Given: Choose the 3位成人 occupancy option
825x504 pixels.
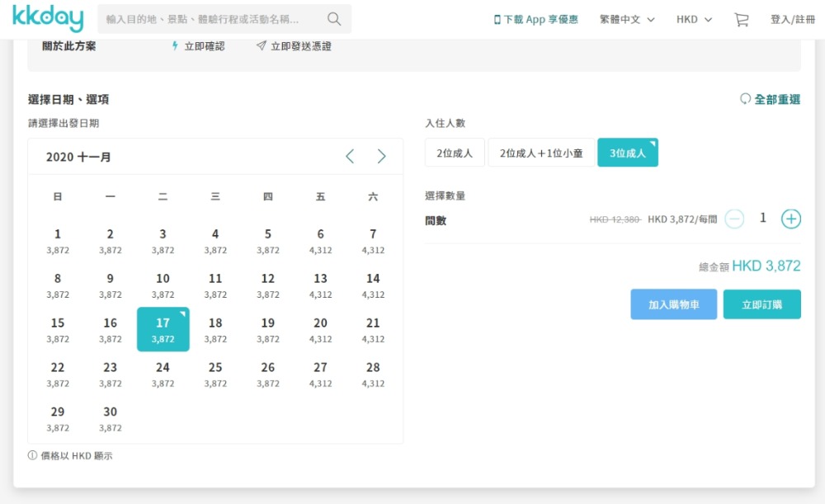Looking at the screenshot, I should [627, 153].
